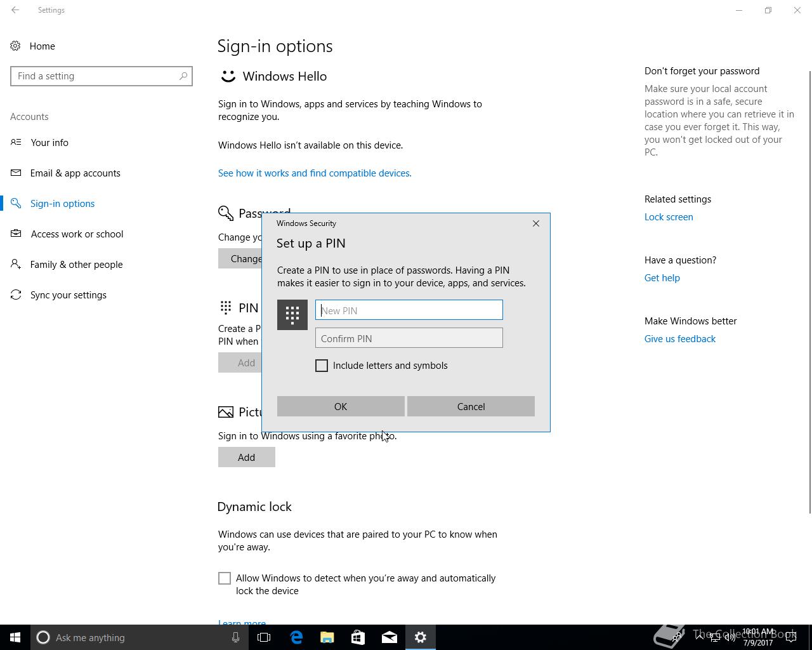Screen dimensions: 812x650
Task: Click the Learn more link
Action: point(242,622)
